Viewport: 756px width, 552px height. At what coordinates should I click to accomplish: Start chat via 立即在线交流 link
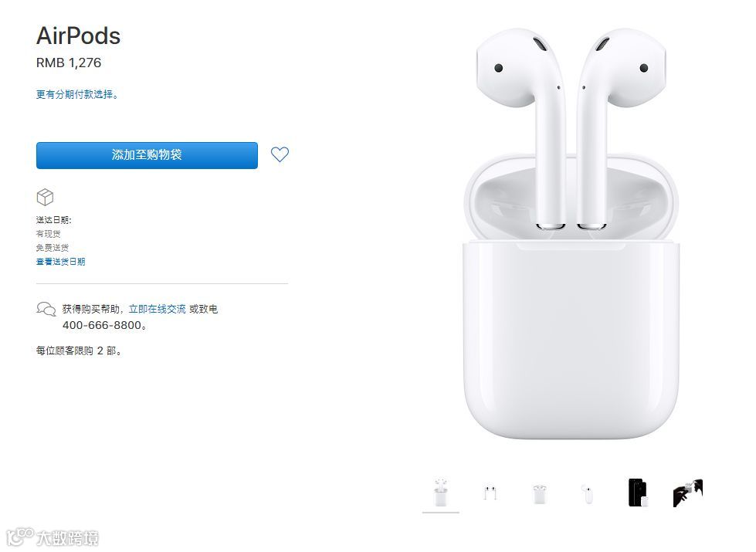(x=158, y=309)
